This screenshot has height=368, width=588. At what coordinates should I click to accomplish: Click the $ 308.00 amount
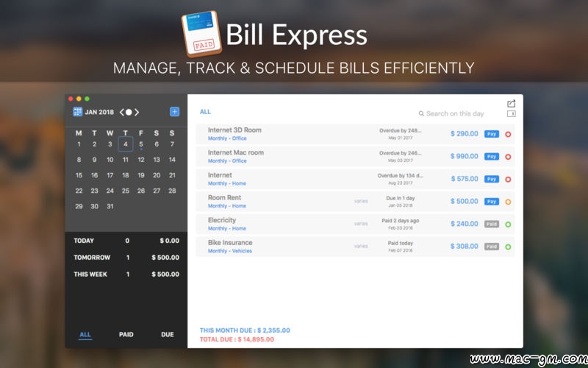coord(465,247)
